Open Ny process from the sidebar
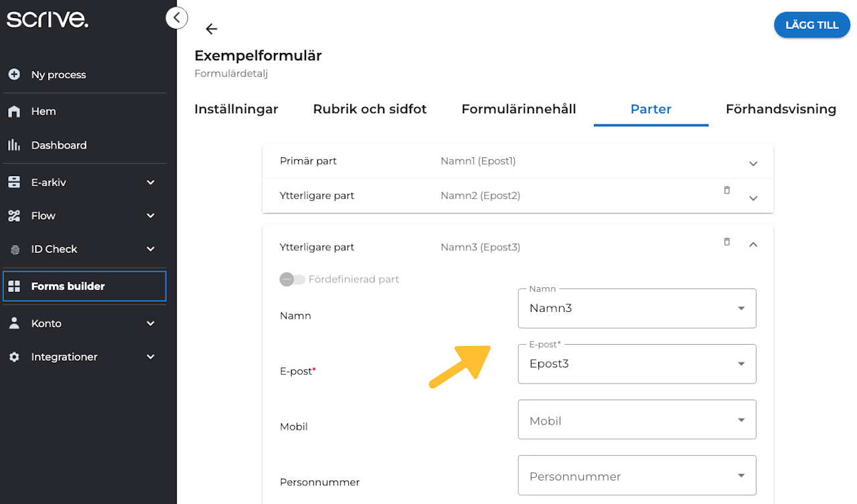The height and width of the screenshot is (504, 857). (x=58, y=75)
